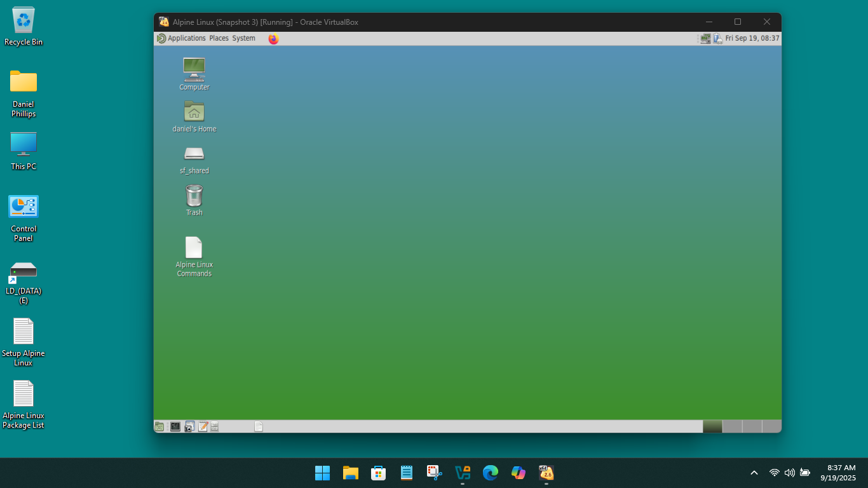Image resolution: width=868 pixels, height=488 pixels.
Task: Click the show desktop icon in bottom panel
Action: [159, 426]
